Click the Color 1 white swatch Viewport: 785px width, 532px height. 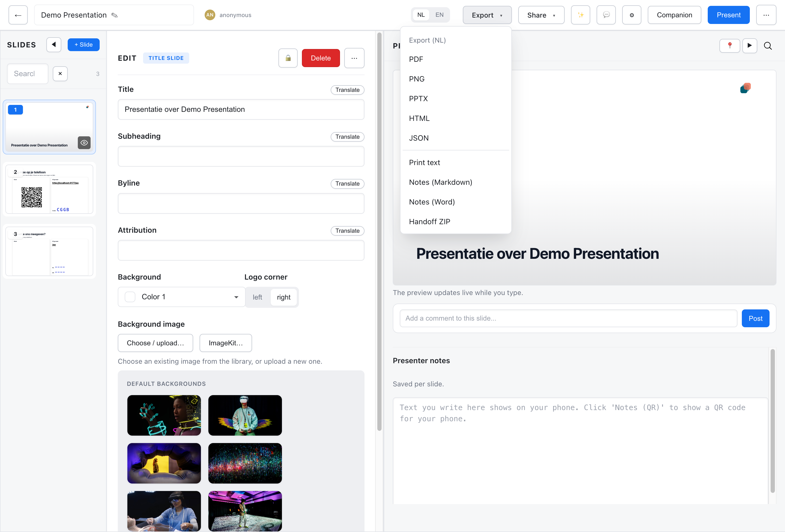(x=130, y=297)
